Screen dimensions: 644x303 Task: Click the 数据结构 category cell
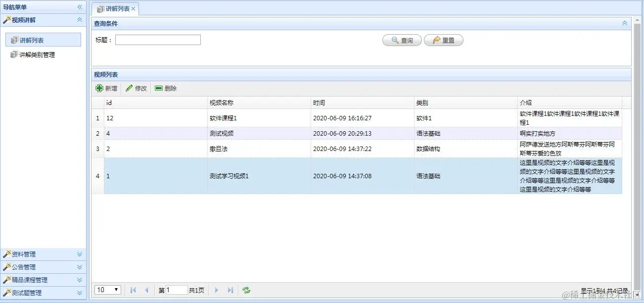coord(466,149)
